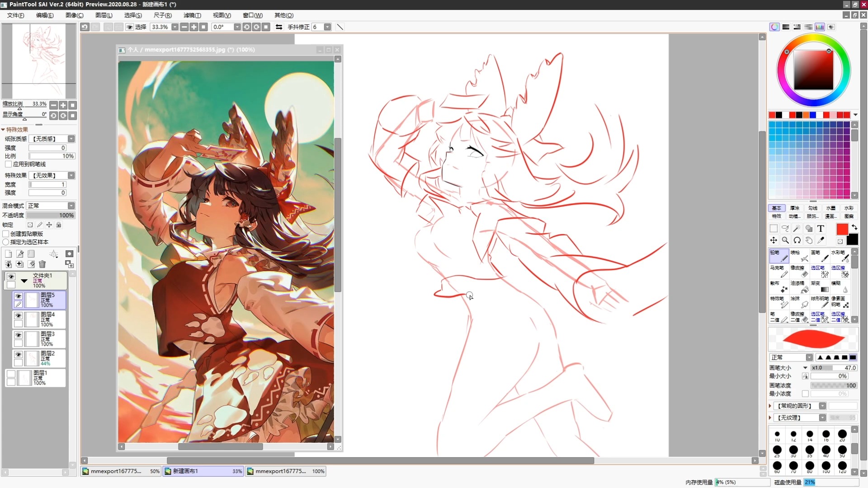Open the 水墨 brush group
This screenshot has height=488, width=868.
pos(830,208)
